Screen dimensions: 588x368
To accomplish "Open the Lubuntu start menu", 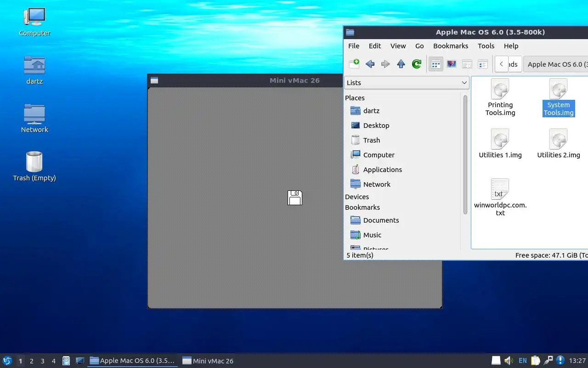I will [x=7, y=361].
